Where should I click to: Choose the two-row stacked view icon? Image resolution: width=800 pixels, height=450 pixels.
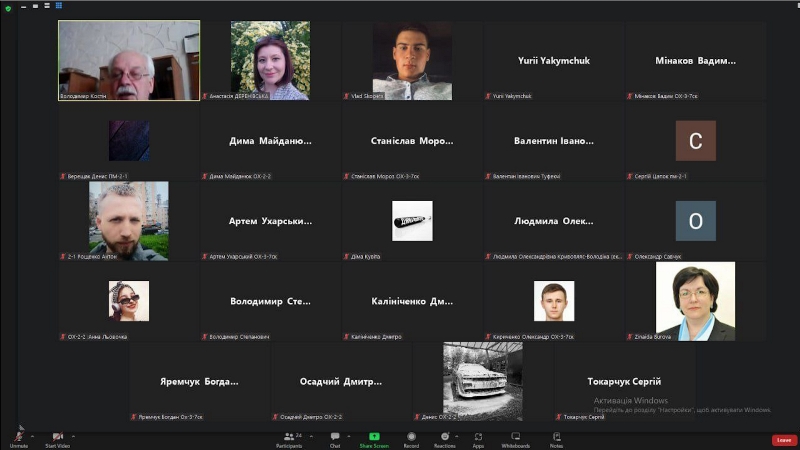pyautogui.click(x=47, y=6)
